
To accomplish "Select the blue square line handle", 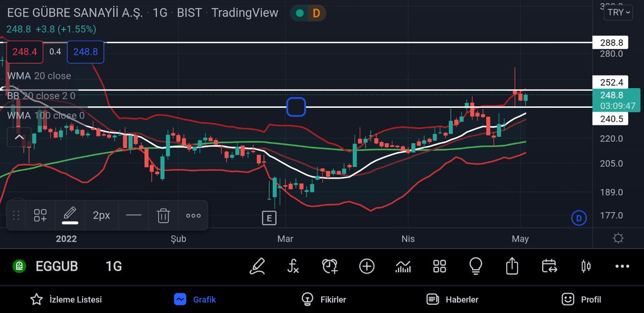I will tap(296, 107).
